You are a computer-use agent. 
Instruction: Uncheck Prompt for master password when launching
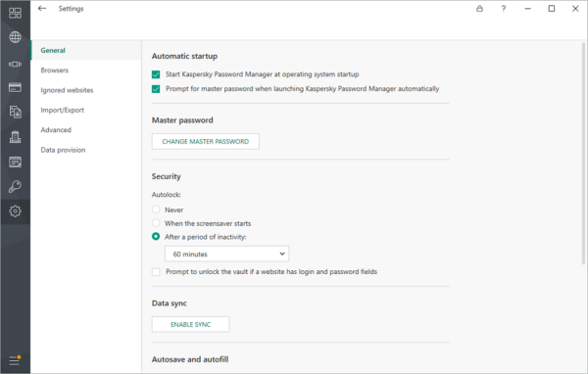click(156, 89)
